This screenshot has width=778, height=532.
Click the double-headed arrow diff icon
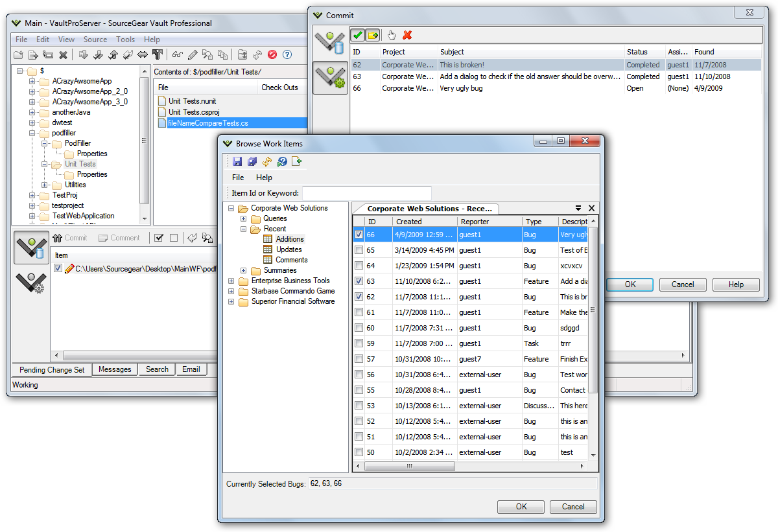pyautogui.click(x=143, y=55)
